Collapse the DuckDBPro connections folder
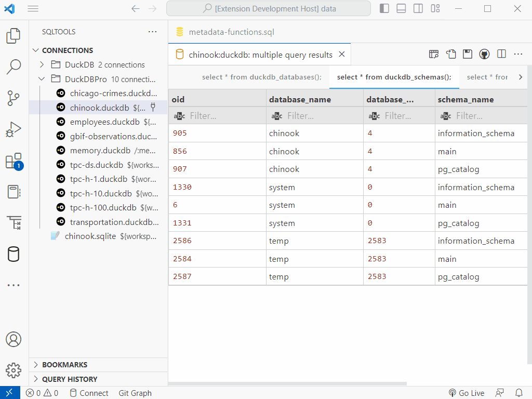This screenshot has height=399, width=532. click(42, 79)
